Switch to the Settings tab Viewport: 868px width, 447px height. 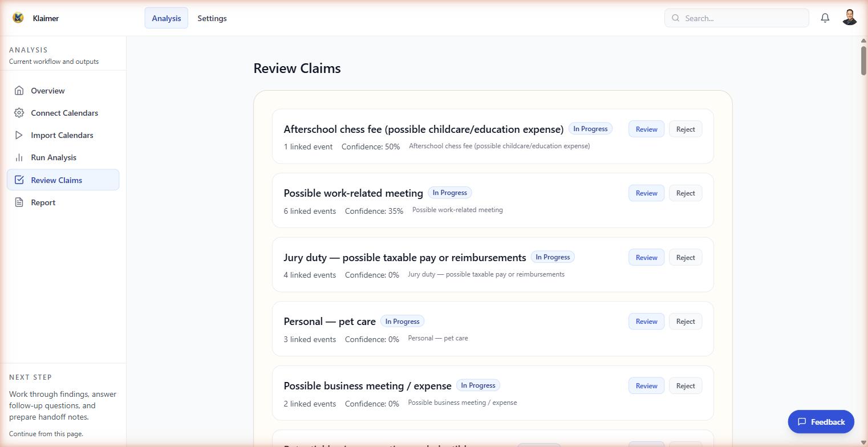pyautogui.click(x=212, y=18)
